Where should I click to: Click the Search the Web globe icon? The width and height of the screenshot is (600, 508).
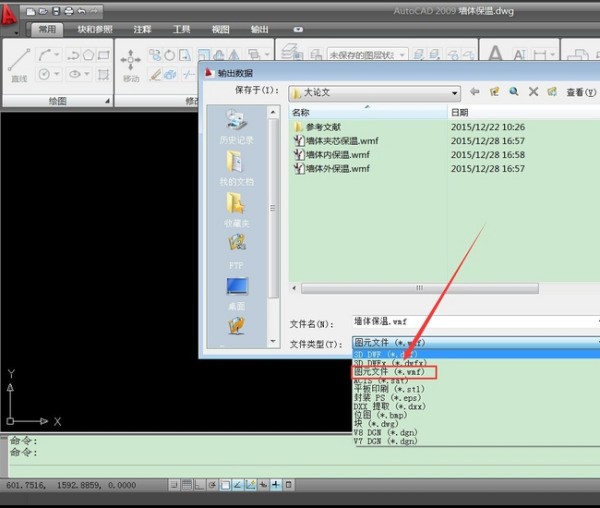click(x=514, y=92)
